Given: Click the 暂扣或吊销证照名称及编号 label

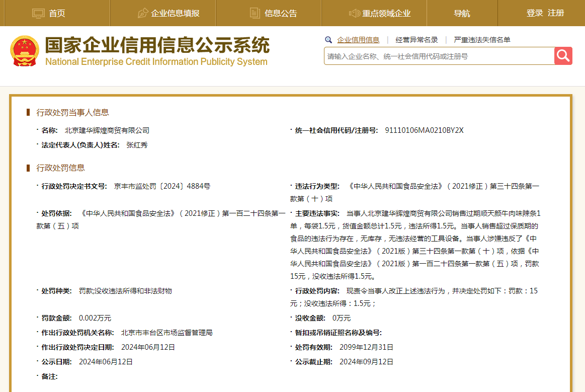Looking at the screenshot, I should click(339, 333).
